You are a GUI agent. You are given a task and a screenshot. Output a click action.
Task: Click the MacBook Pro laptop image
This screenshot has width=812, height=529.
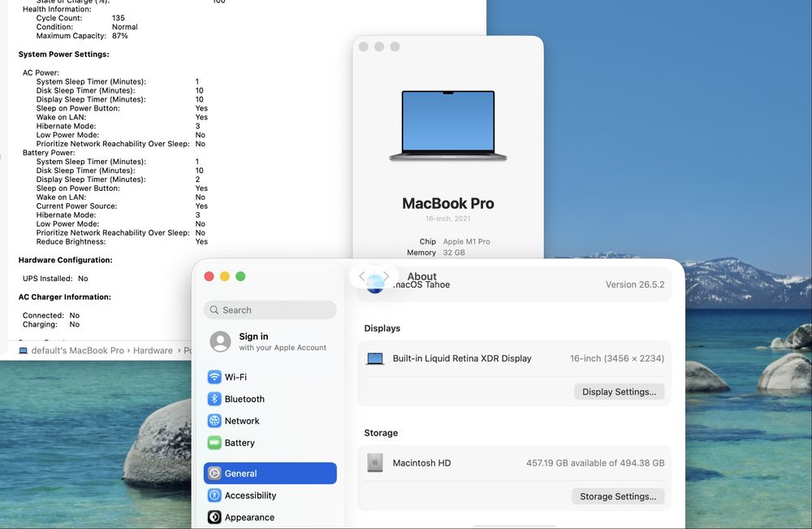pos(448,125)
